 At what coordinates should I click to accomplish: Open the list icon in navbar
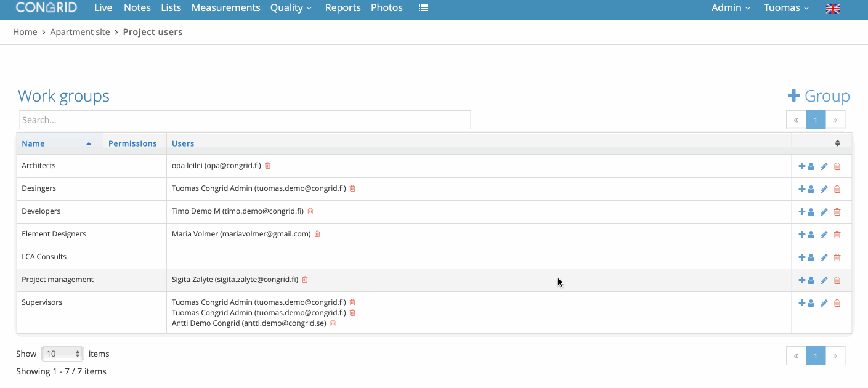point(423,8)
